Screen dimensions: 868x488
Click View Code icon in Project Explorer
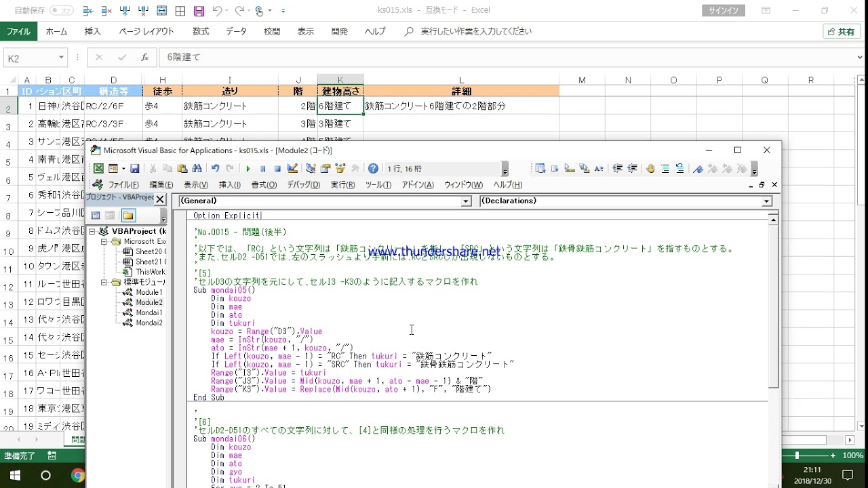[96, 216]
